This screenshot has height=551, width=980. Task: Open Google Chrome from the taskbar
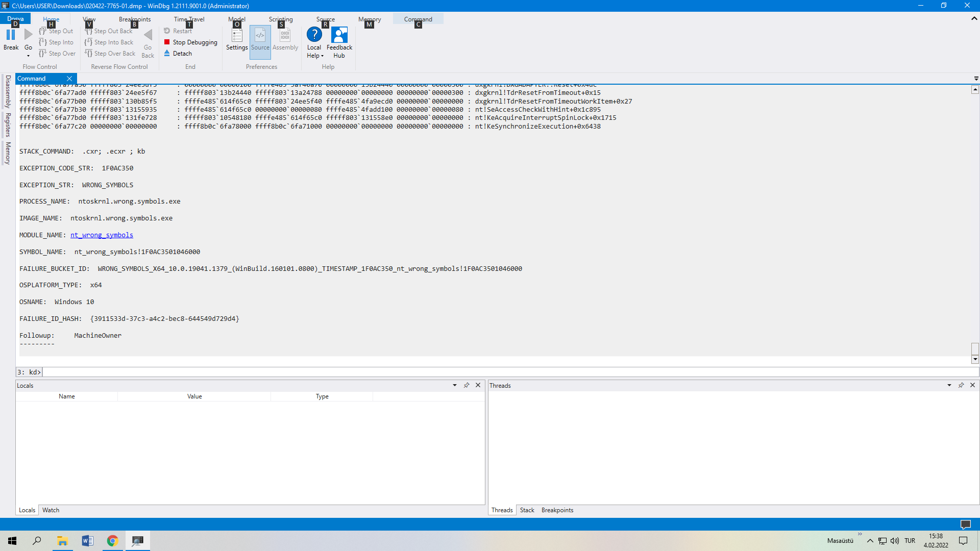pos(112,541)
